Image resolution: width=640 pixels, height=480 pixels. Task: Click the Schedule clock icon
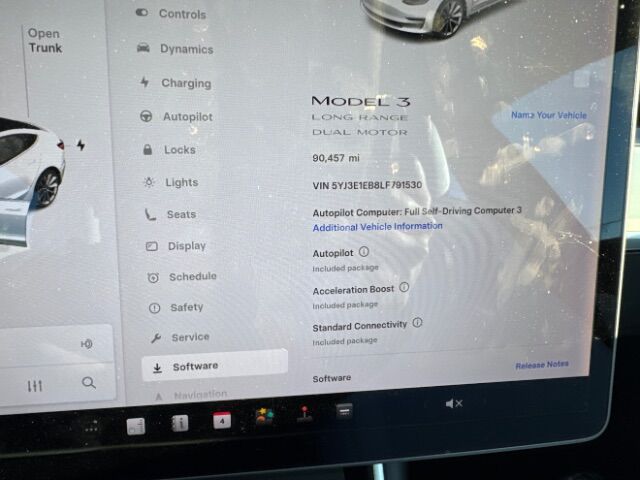[x=153, y=278]
